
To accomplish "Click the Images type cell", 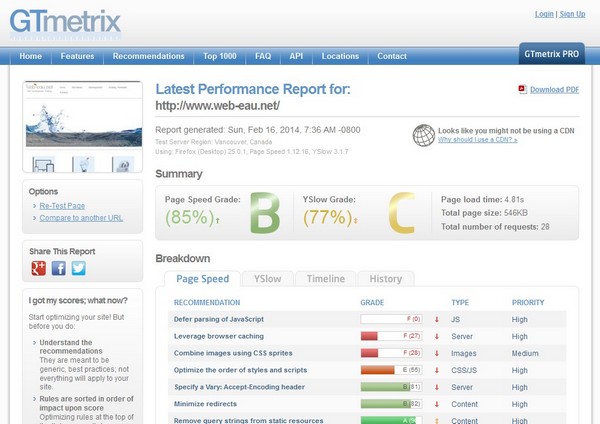I will 464,354.
